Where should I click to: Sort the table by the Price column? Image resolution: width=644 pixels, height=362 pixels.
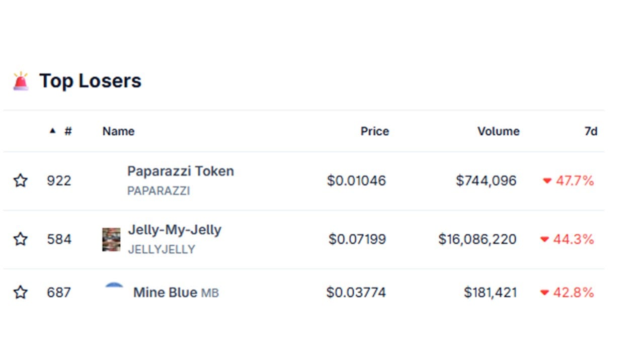pyautogui.click(x=375, y=131)
